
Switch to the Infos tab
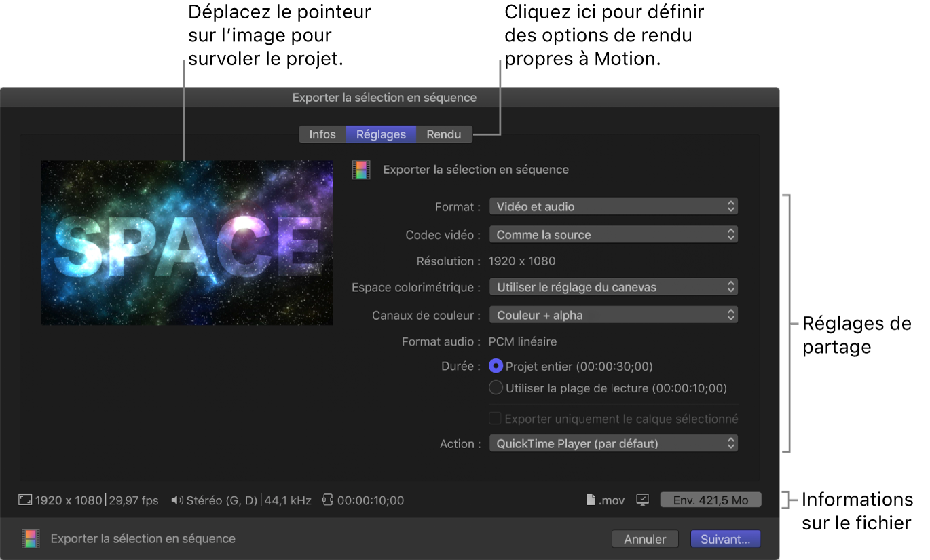322,134
